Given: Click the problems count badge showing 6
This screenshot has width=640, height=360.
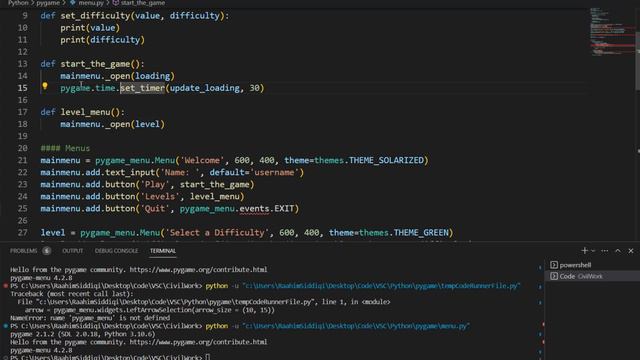Looking at the screenshot, I should (47, 251).
